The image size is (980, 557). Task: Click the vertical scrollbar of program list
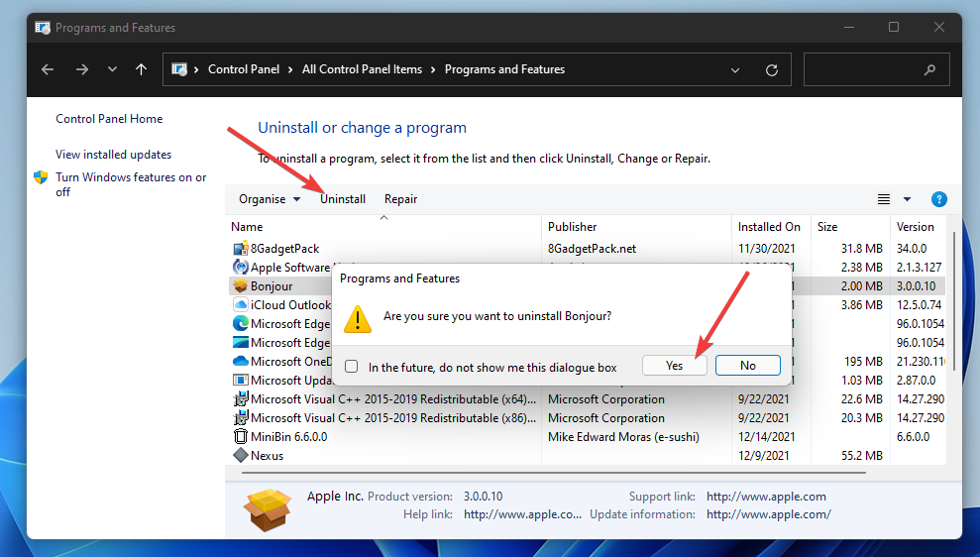[954, 301]
